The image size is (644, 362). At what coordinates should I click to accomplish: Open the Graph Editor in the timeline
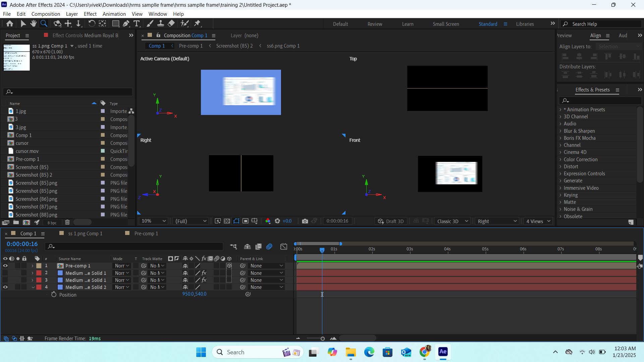[284, 246]
